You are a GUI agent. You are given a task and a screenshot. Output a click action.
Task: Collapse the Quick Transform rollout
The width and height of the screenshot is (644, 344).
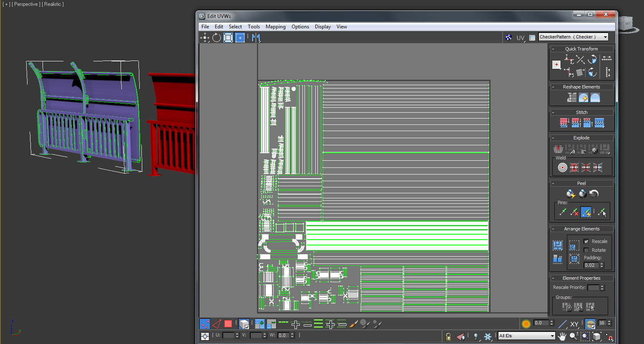coord(553,49)
